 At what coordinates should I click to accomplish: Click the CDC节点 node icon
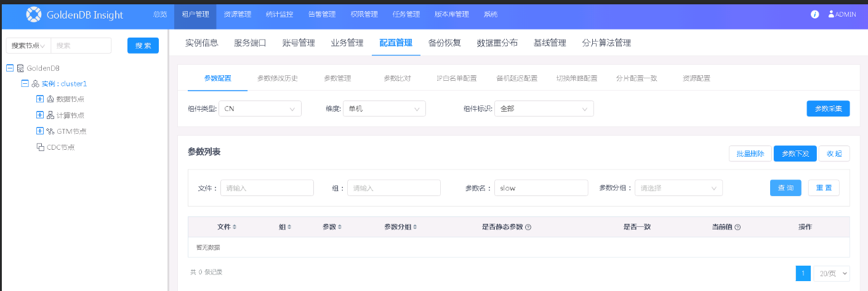(41, 147)
